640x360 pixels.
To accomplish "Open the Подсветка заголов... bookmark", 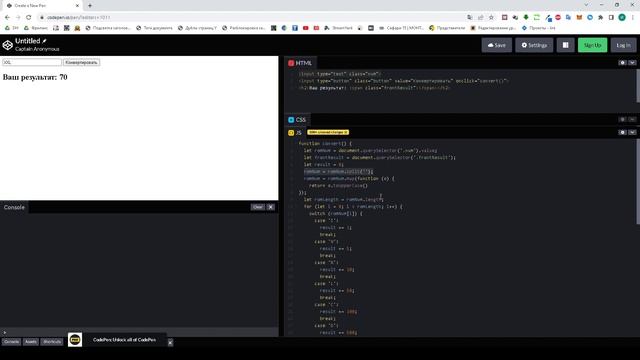I will click(108, 28).
